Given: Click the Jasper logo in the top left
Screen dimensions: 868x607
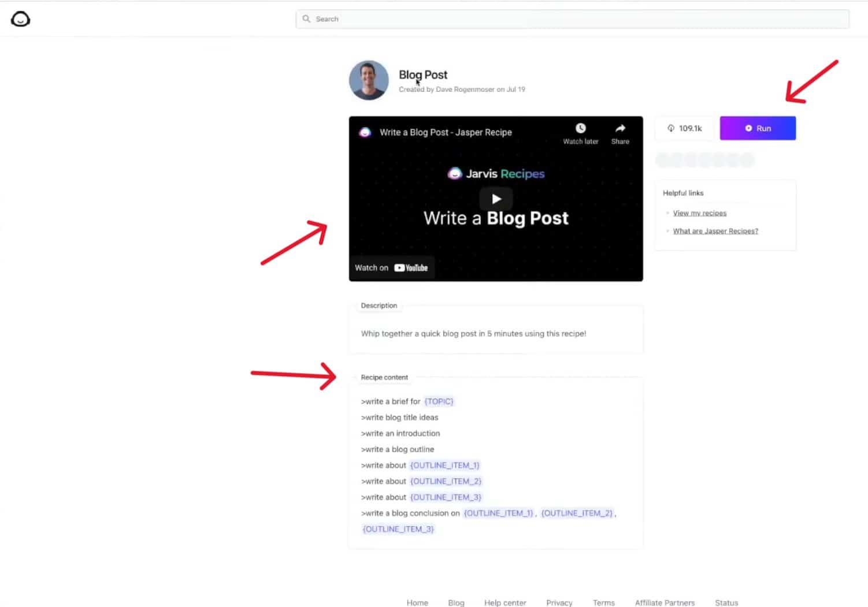Looking at the screenshot, I should pyautogui.click(x=20, y=18).
